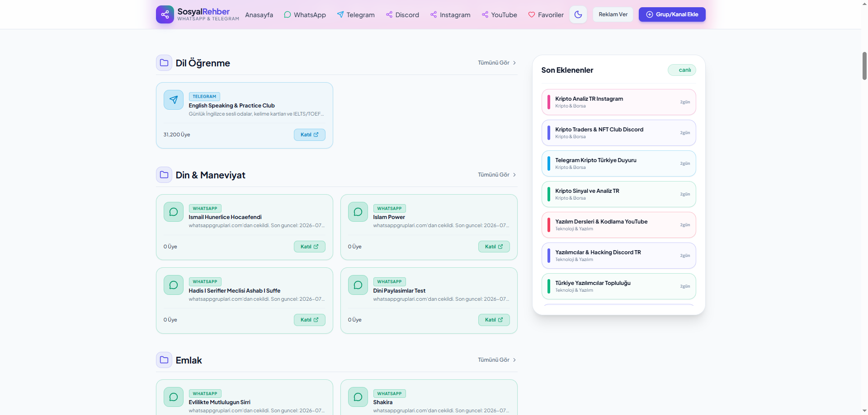The height and width of the screenshot is (415, 868).
Task: Toggle dark mode with the moon icon
Action: (x=578, y=14)
